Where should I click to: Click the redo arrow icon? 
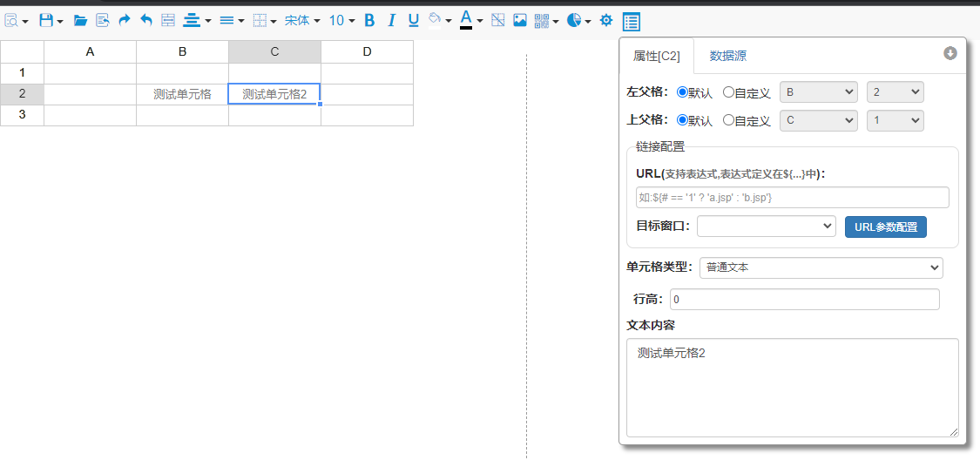(125, 21)
